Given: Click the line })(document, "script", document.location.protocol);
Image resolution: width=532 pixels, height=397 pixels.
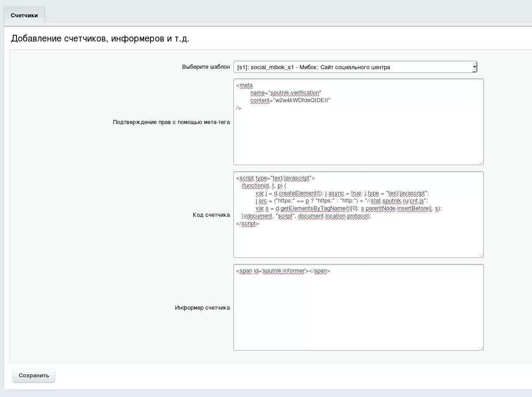Looking at the screenshot, I should click(x=306, y=216).
